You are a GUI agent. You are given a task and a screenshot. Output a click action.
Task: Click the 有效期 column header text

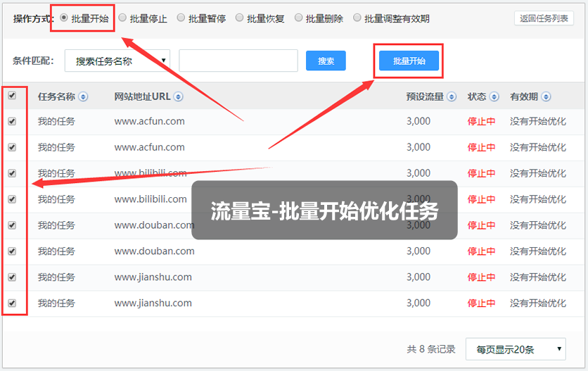point(524,97)
